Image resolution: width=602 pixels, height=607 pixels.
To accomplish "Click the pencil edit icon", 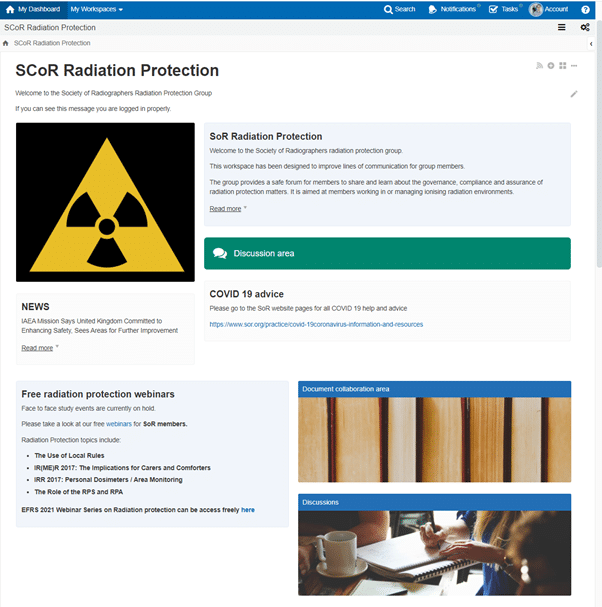I will coord(574,94).
